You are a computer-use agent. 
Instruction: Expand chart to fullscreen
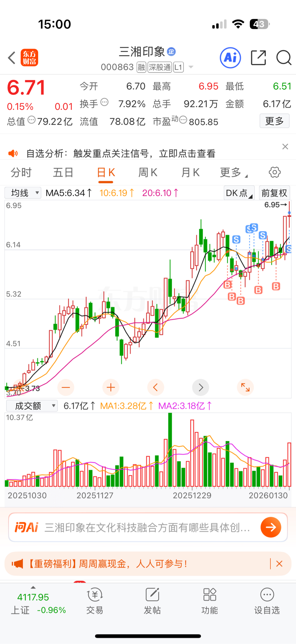[246, 387]
